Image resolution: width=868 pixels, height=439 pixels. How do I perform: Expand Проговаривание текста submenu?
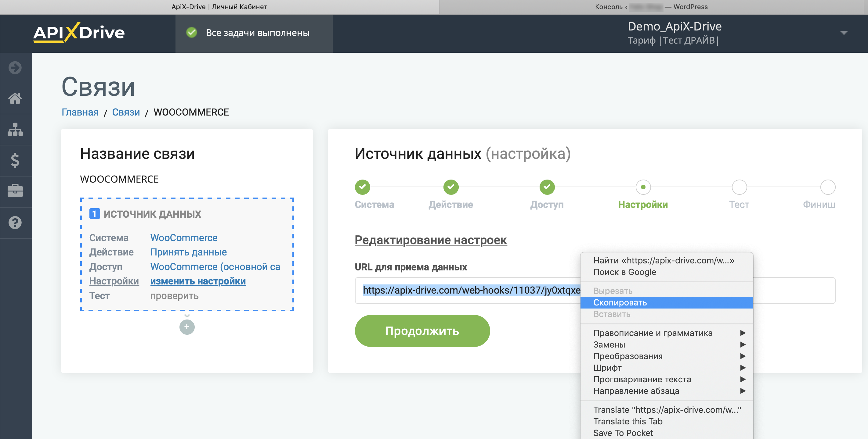[667, 379]
